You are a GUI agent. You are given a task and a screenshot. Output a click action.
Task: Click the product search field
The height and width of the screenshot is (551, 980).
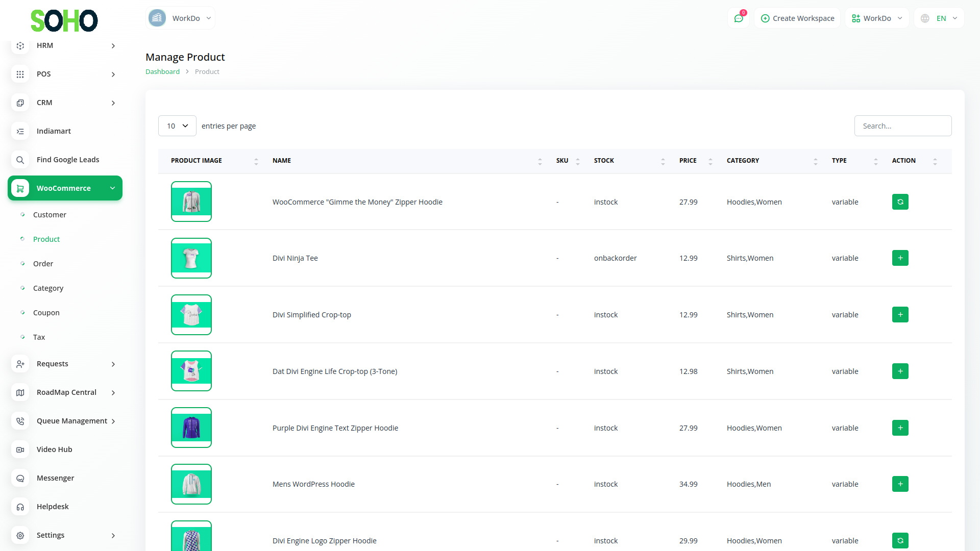pyautogui.click(x=902, y=126)
